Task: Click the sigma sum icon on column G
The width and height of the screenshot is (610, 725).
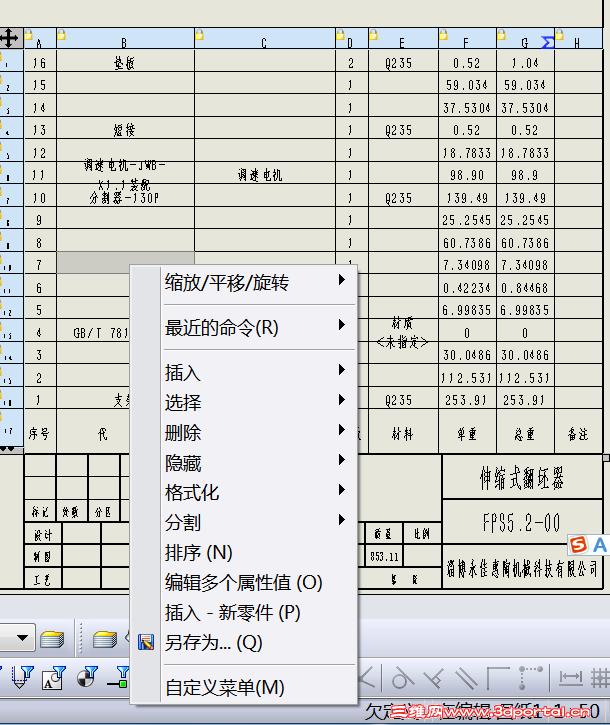Action: pos(548,42)
